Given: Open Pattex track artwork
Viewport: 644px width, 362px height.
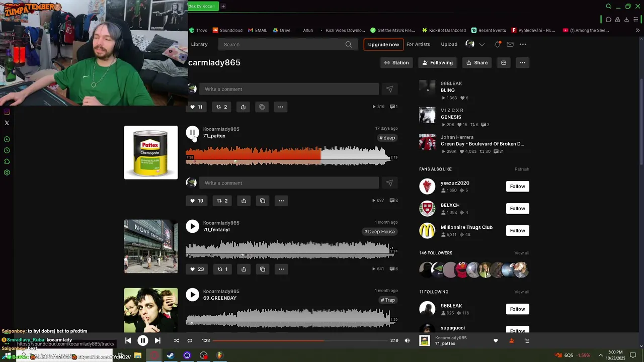Looking at the screenshot, I should coord(151,152).
